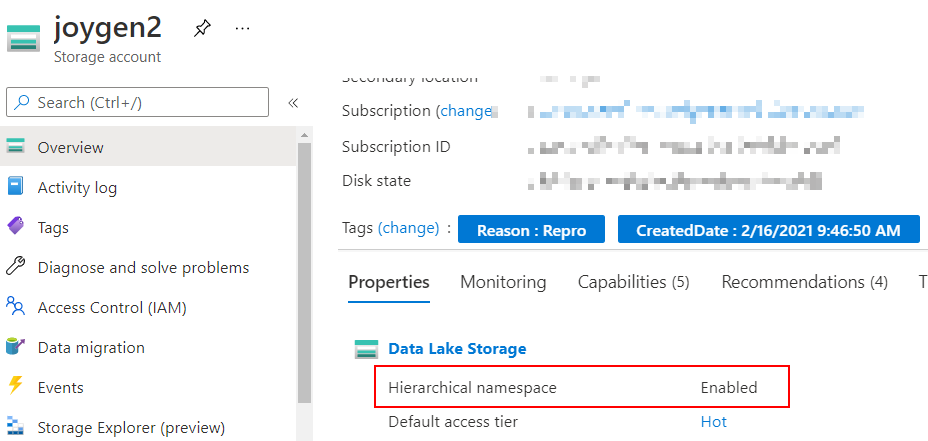Click the Overview menu icon
Image resolution: width=928 pixels, height=441 pixels.
(15, 147)
